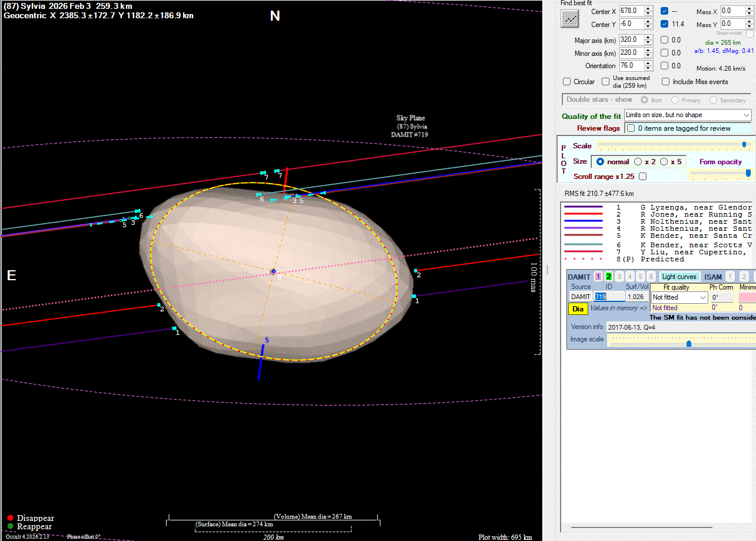Toggle Use assumed dia checkbox

(x=605, y=82)
